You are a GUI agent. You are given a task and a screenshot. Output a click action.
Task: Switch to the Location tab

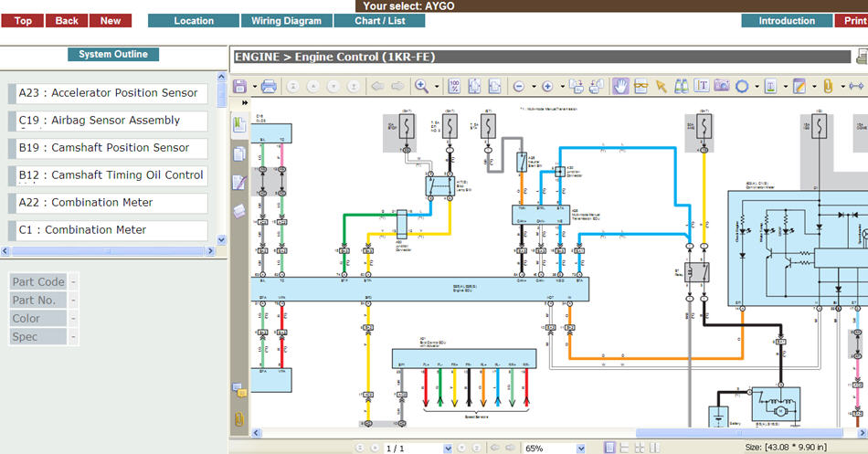[x=193, y=21]
